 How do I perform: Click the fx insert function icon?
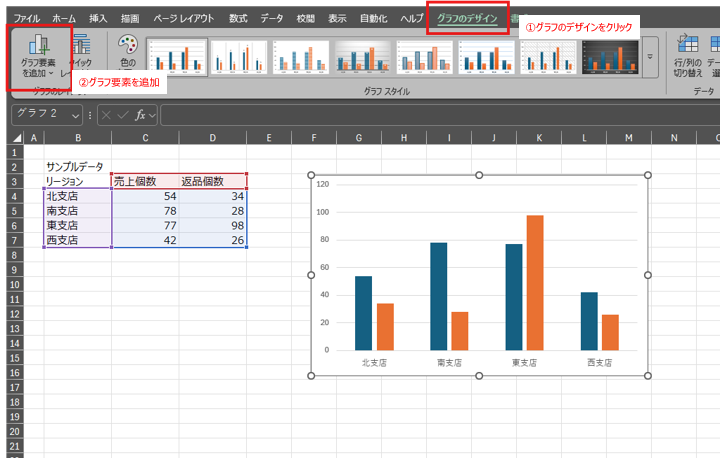[140, 114]
